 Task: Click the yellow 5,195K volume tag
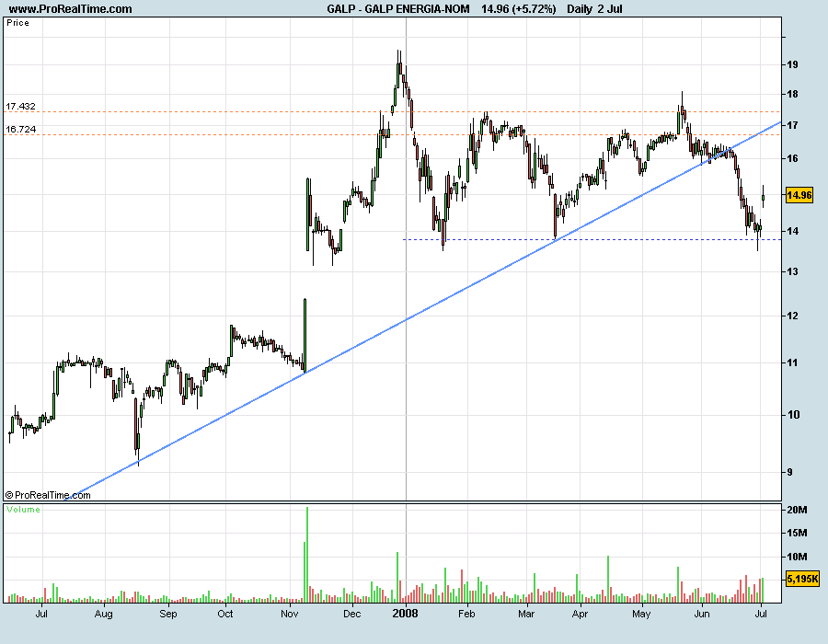802,579
